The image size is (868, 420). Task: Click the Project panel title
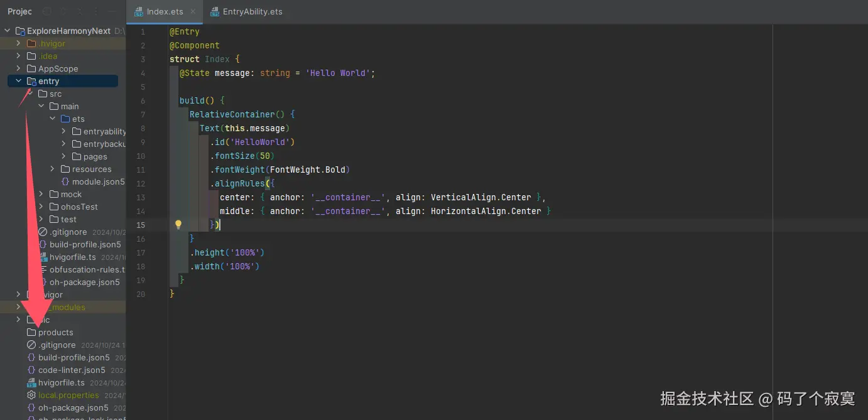click(19, 11)
